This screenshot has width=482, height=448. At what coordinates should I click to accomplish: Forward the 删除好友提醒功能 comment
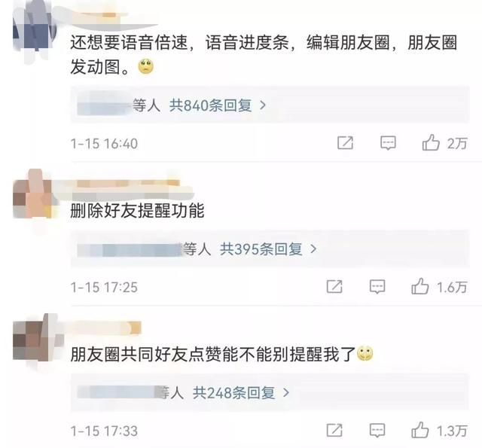[x=334, y=287]
